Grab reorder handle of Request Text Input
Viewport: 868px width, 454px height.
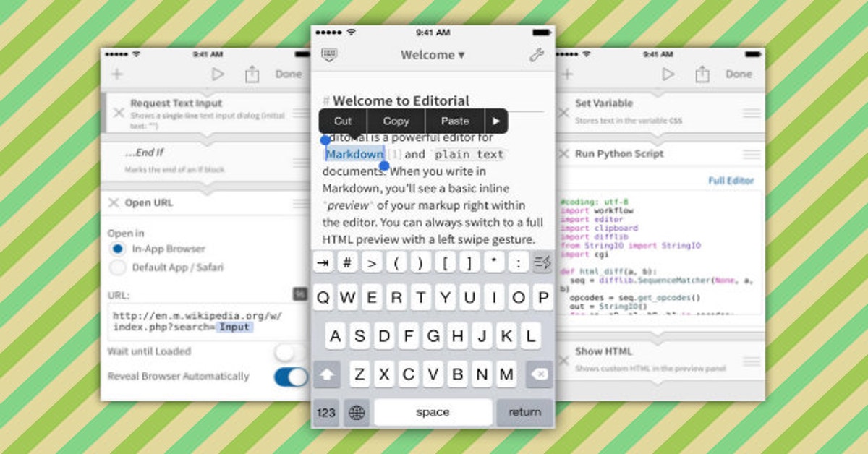pyautogui.click(x=301, y=113)
